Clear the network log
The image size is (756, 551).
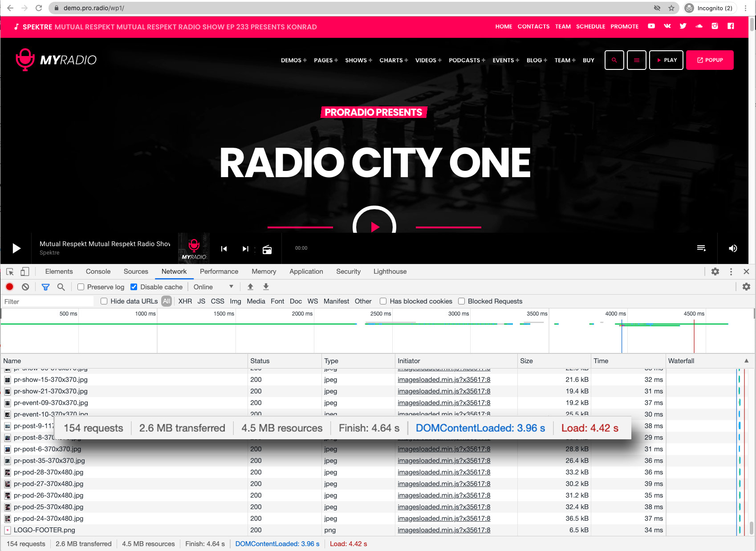point(25,287)
